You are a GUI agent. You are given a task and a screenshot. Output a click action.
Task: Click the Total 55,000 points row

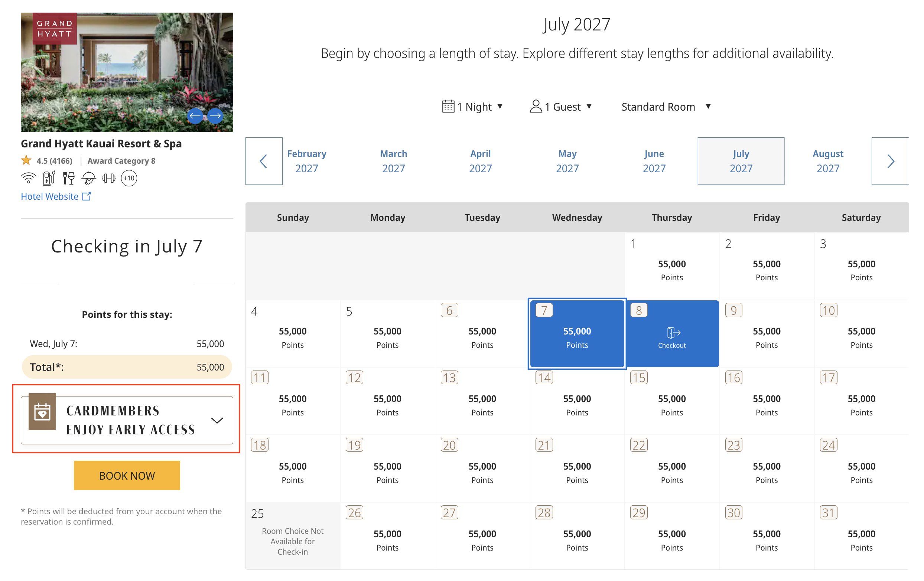coord(127,367)
